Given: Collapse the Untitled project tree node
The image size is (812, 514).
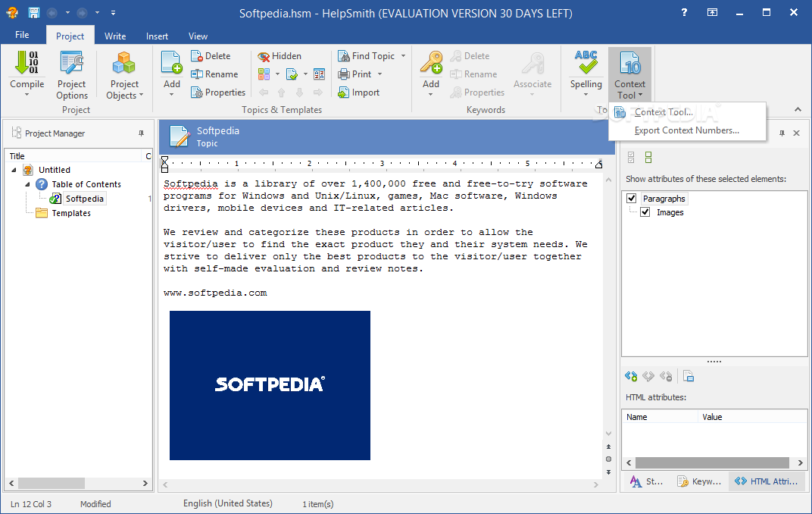Looking at the screenshot, I should pos(14,170).
